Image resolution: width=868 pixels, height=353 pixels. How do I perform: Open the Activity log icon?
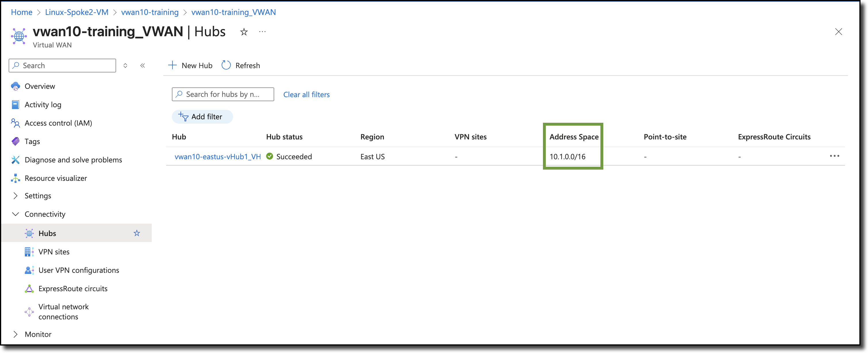16,105
